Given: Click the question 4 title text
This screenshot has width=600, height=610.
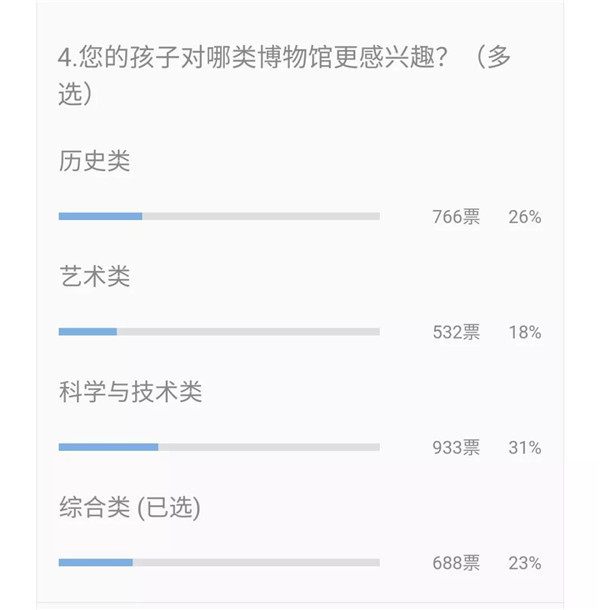Looking at the screenshot, I should click(x=253, y=58).
